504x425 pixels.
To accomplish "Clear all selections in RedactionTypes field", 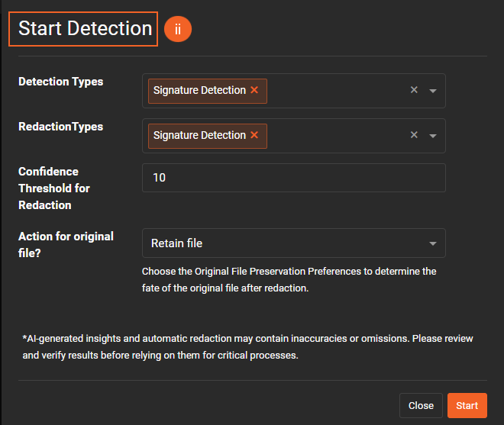I will click(x=414, y=135).
